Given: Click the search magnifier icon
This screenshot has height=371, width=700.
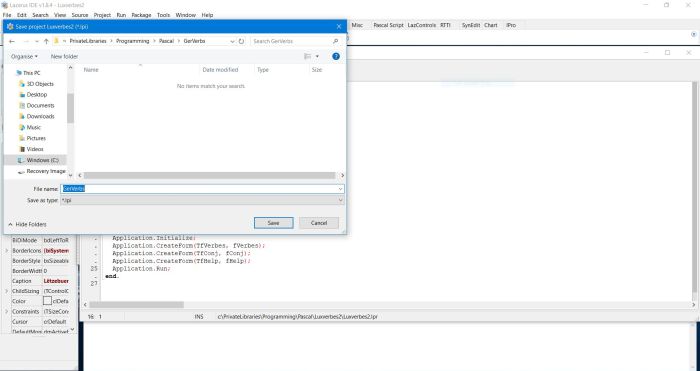Looking at the screenshot, I should point(336,41).
